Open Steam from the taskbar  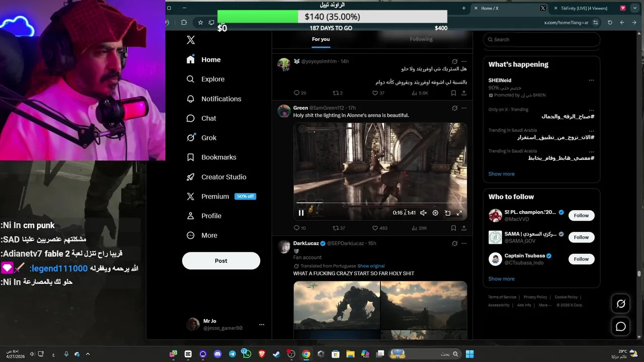[x=276, y=354]
